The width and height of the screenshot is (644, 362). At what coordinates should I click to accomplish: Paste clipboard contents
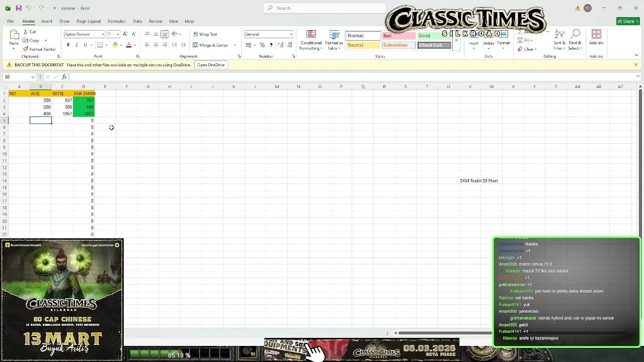coord(14,39)
